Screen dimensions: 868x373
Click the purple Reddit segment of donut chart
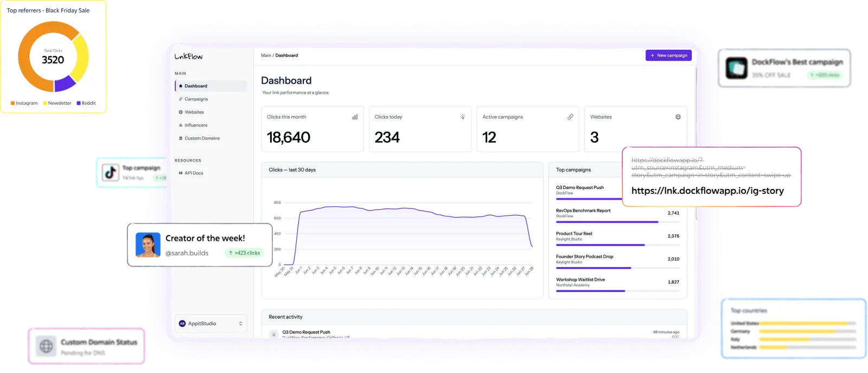[x=65, y=83]
